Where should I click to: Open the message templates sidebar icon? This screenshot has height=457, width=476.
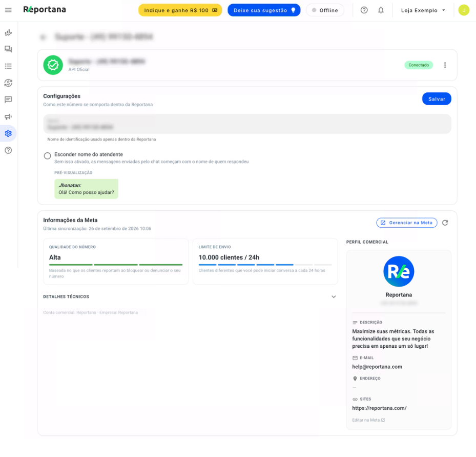[8, 100]
